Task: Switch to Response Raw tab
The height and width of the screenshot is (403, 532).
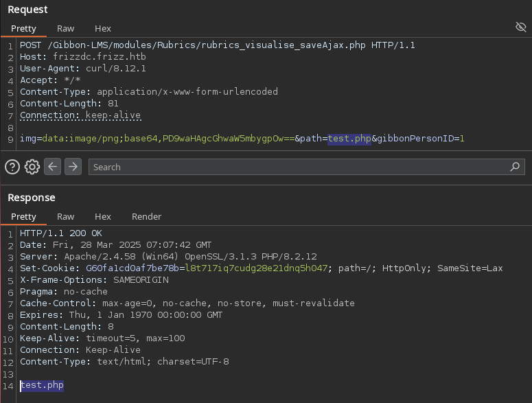Action: point(65,216)
